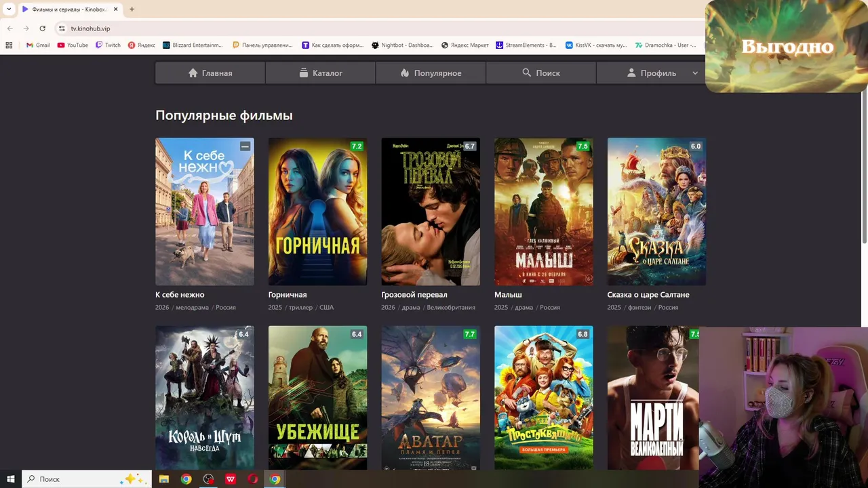Open the Убежище movie poster
The height and width of the screenshot is (488, 868).
point(317,398)
